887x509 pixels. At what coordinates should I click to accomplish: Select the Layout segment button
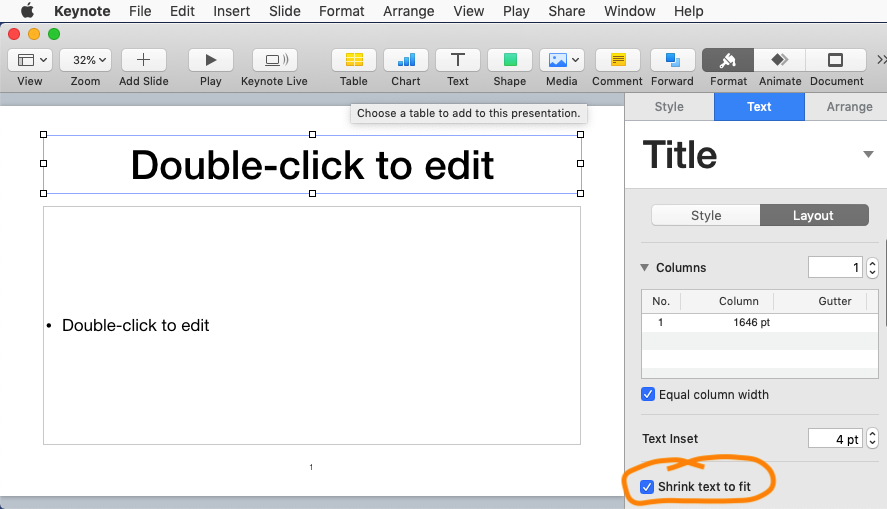813,215
